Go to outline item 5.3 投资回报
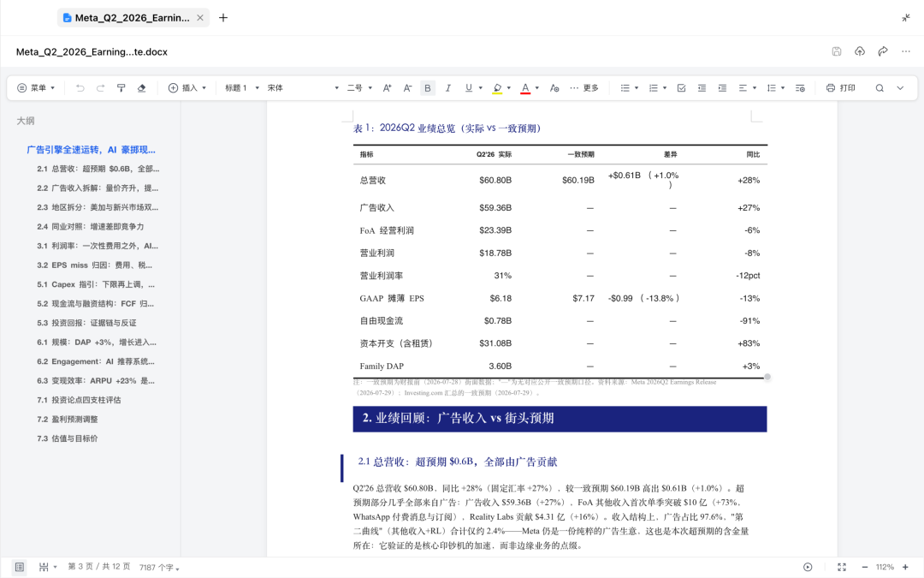The image size is (924, 578). point(86,323)
